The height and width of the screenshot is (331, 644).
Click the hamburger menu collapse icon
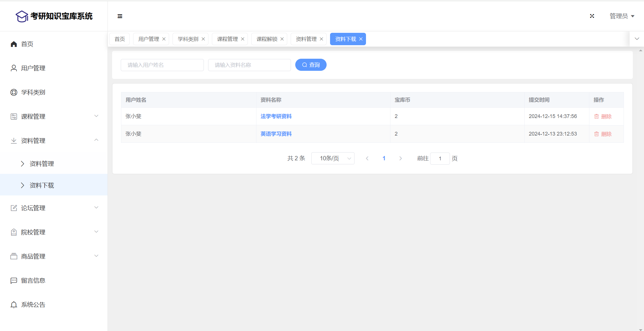click(x=120, y=16)
